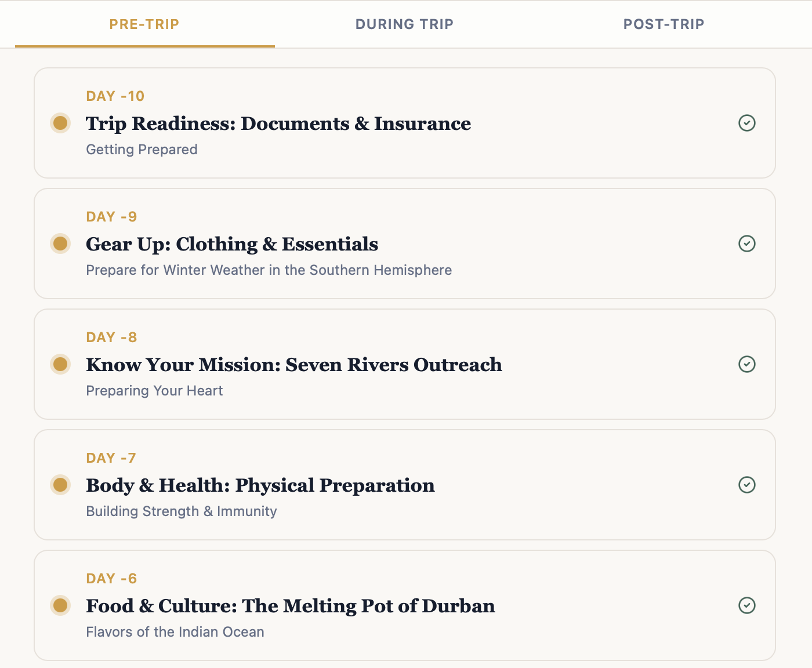Screen dimensions: 812x668
Task: Switch to the DURING TRIP tab
Action: [x=404, y=24]
